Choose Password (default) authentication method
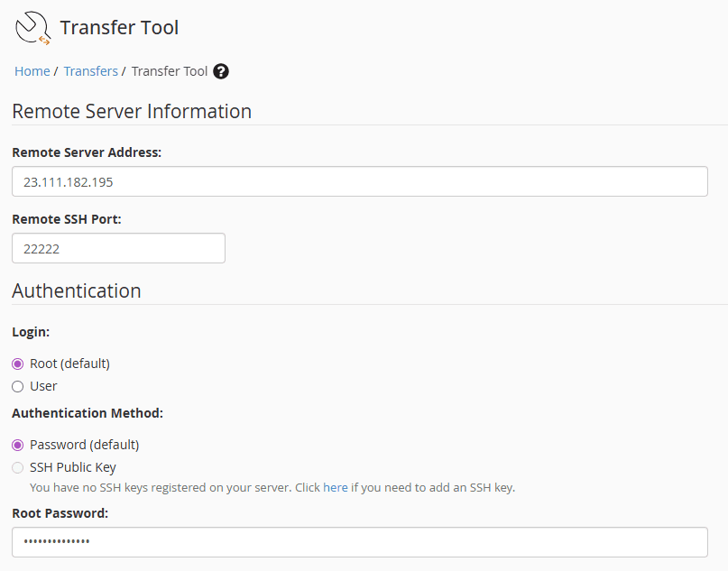 tap(17, 444)
